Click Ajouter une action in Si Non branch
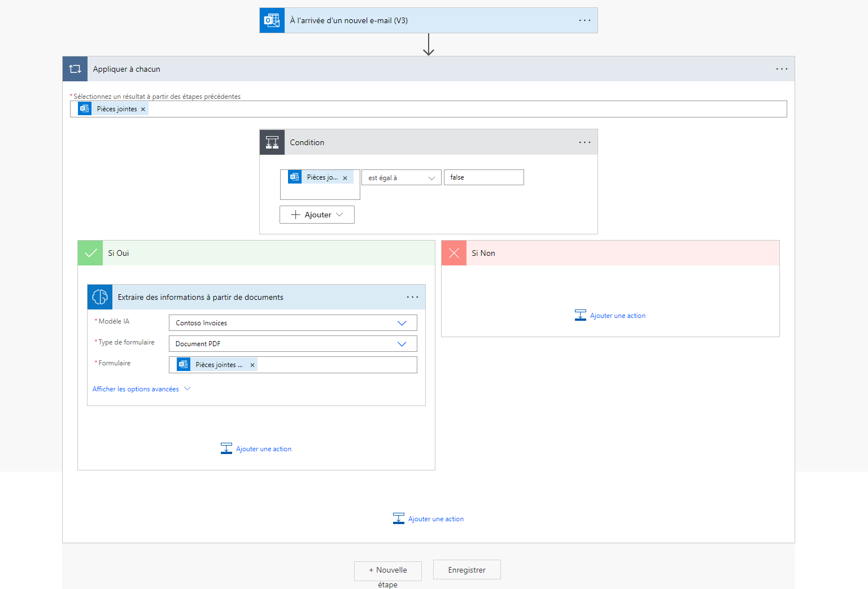The image size is (868, 589). (x=610, y=316)
